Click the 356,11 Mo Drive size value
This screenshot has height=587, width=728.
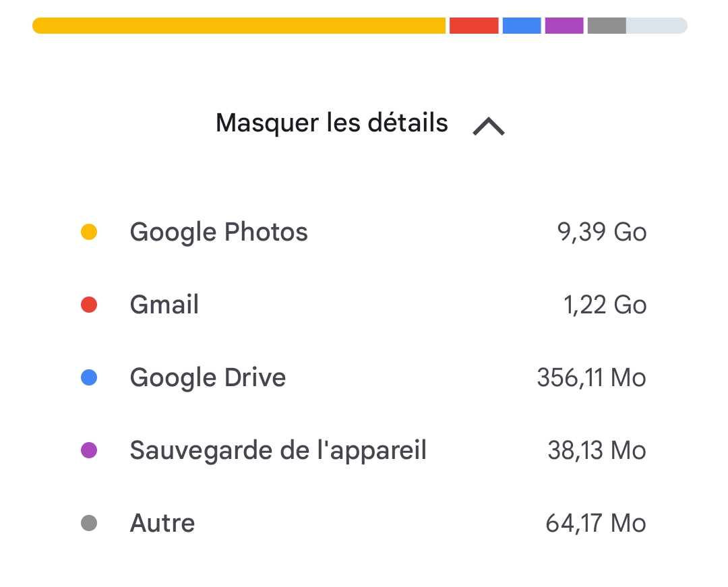591,378
